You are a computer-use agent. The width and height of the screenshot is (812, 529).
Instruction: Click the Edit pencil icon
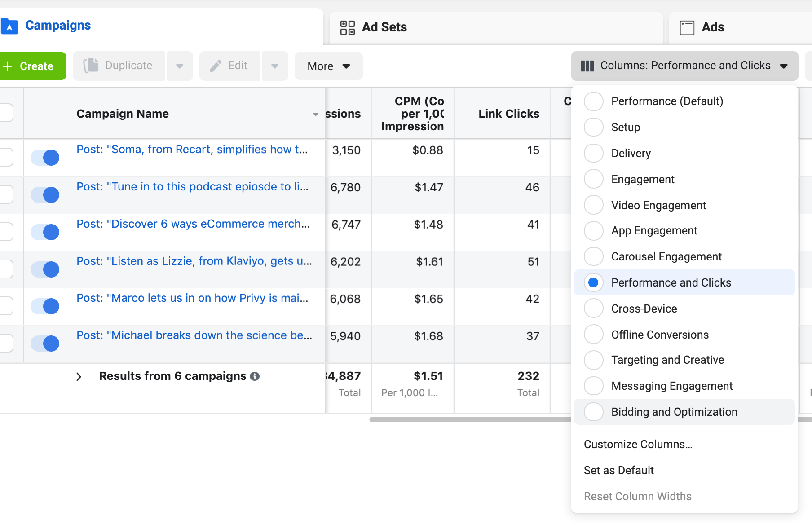(x=216, y=66)
